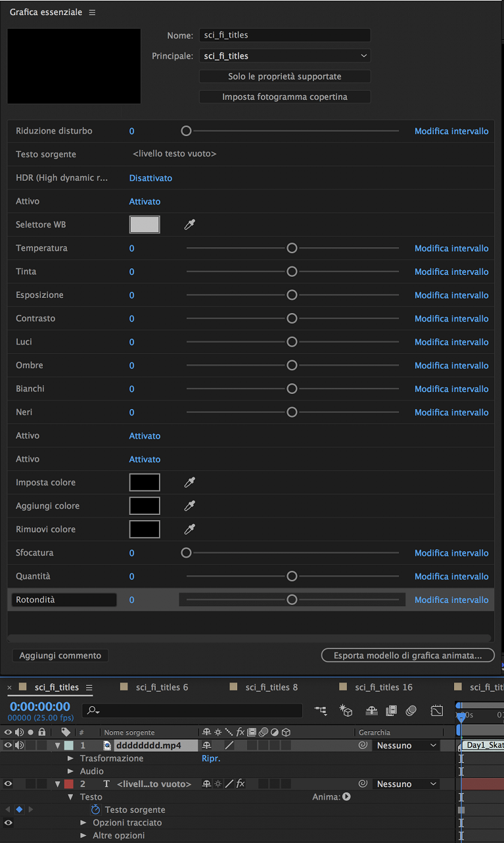The width and height of the screenshot is (504, 843).
Task: Click the Nome text field
Action: [285, 36]
